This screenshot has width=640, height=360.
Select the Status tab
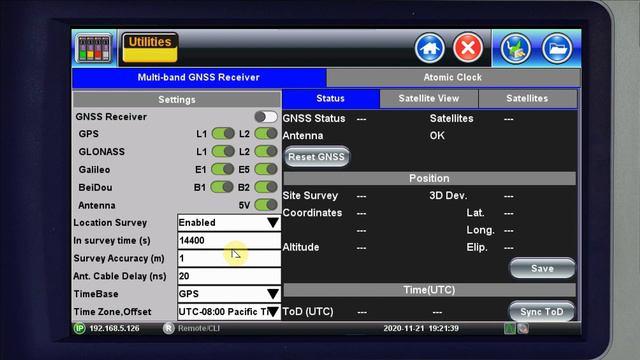click(331, 99)
